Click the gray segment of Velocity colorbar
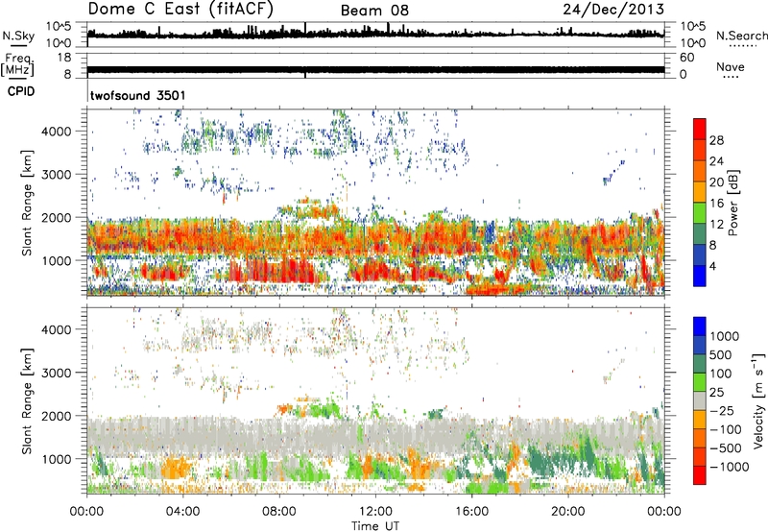The width and height of the screenshot is (768, 532). 700,400
